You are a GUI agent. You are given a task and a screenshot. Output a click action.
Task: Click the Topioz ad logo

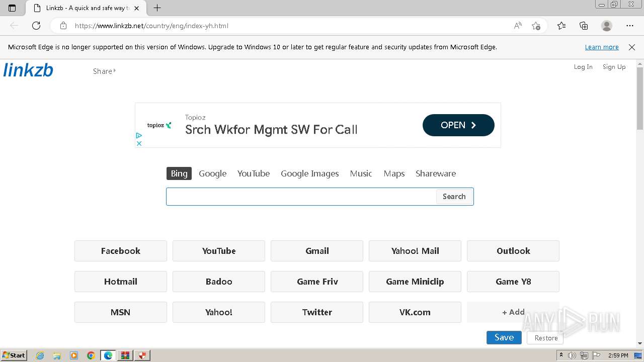(x=159, y=125)
